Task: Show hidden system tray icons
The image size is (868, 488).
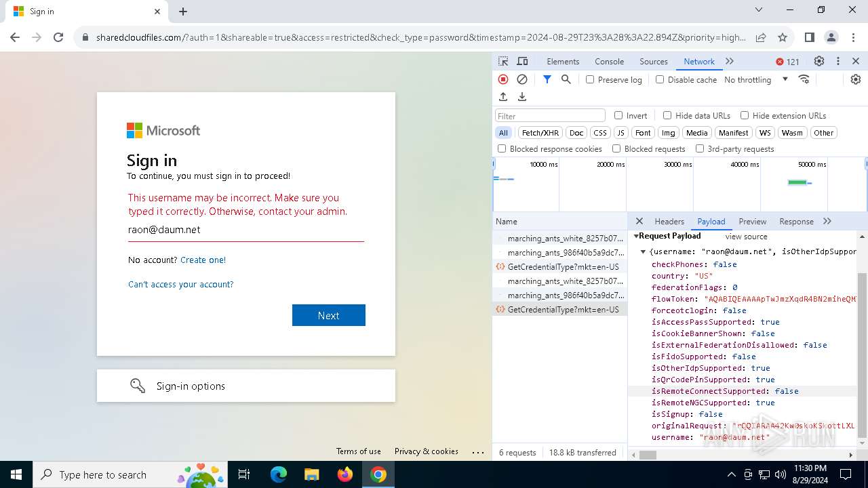Action: click(731, 474)
